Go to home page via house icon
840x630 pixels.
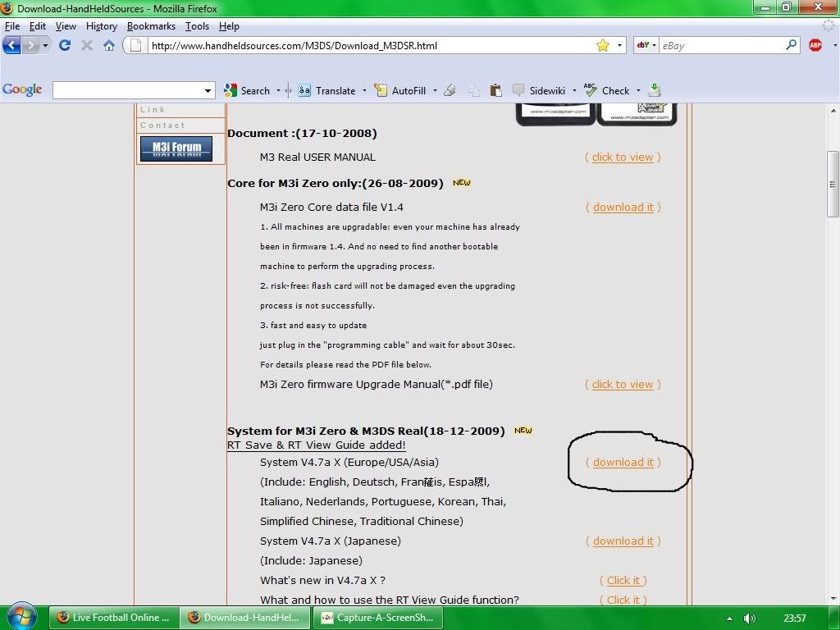pyautogui.click(x=108, y=45)
